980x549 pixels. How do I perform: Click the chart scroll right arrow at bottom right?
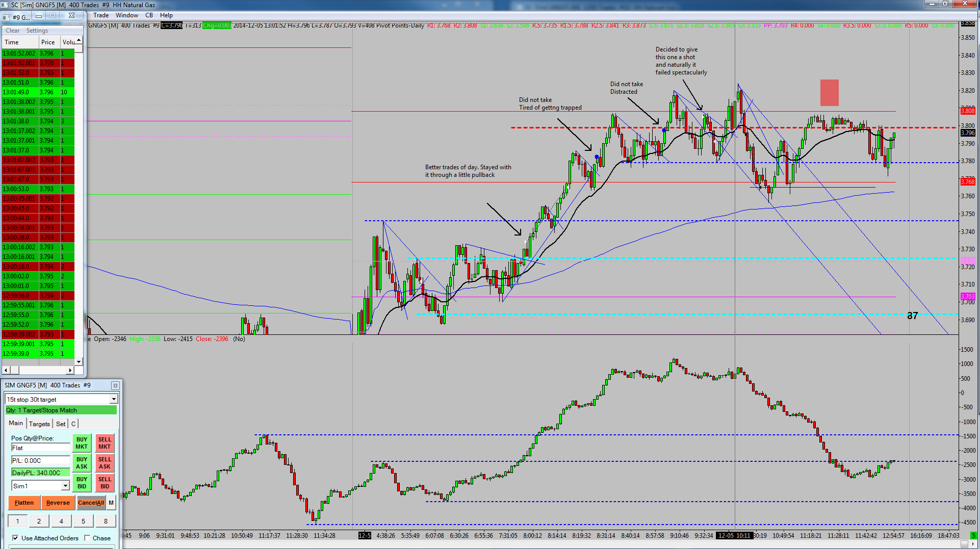(x=973, y=544)
